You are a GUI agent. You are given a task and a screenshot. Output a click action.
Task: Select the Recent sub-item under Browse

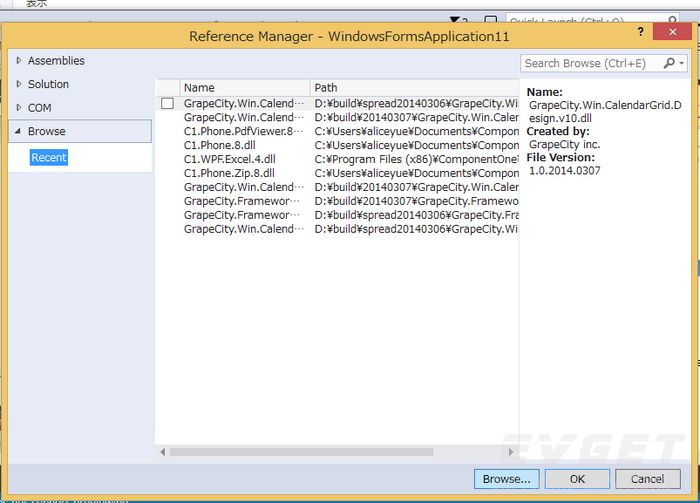click(49, 158)
